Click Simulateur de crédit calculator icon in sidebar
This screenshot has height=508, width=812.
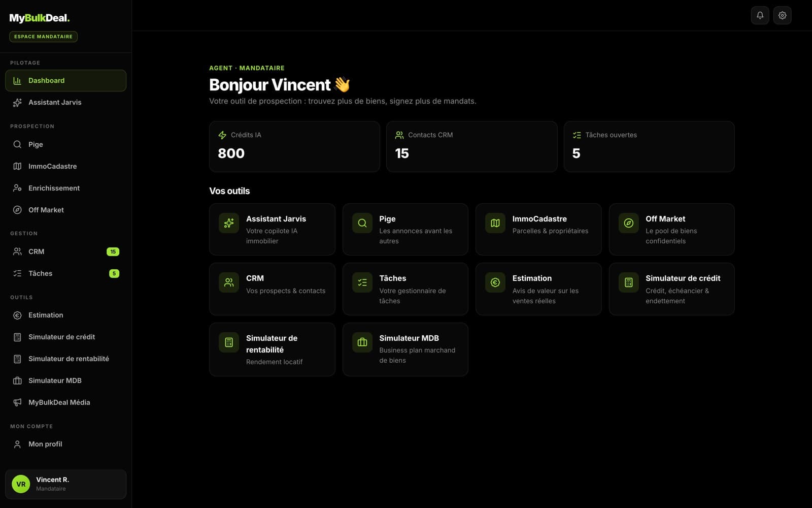click(17, 337)
